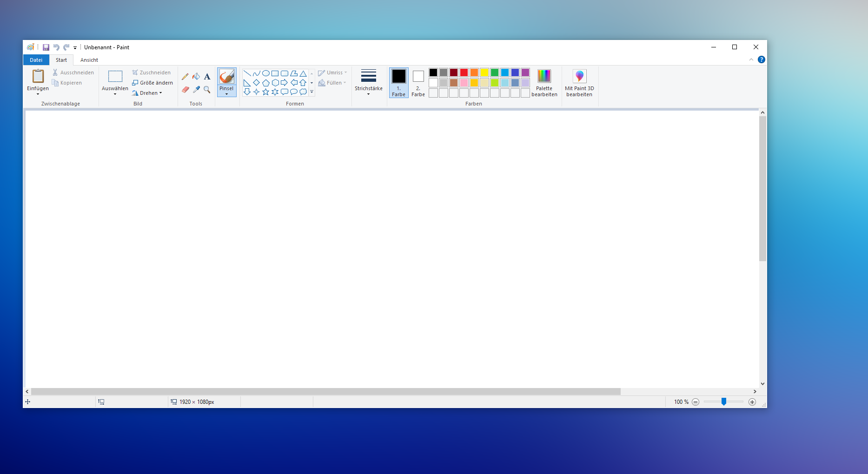This screenshot has width=868, height=474.
Task: Open the Einfügen dropdown arrow
Action: tap(38, 94)
